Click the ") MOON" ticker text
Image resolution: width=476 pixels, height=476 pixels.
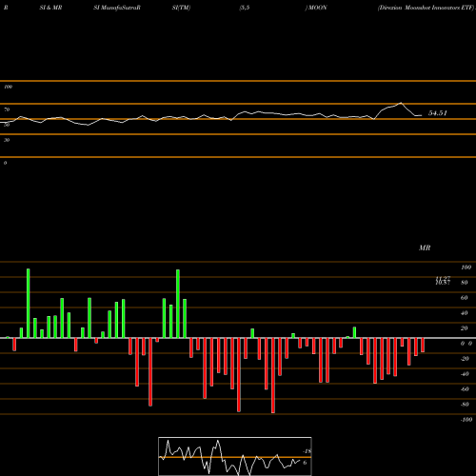pyautogui.click(x=316, y=8)
